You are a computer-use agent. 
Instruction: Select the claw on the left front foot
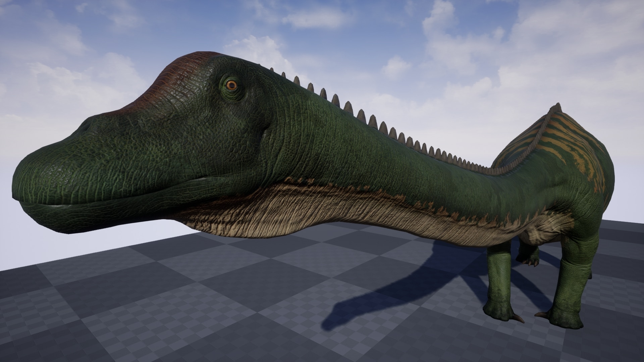(518, 317)
